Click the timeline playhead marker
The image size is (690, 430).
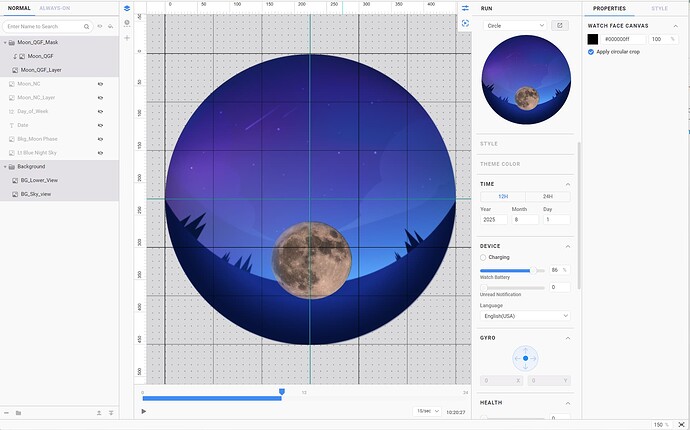282,392
